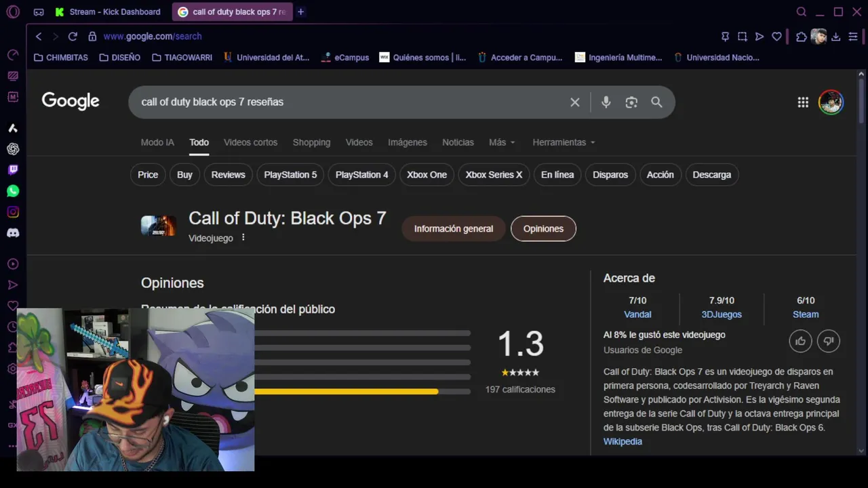The height and width of the screenshot is (488, 868).
Task: Open Easy Setup sliders icon
Action: click(x=853, y=37)
